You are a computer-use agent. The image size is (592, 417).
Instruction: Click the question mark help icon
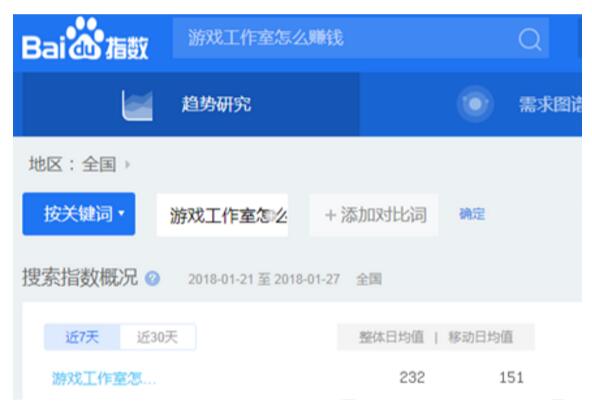pos(153,279)
